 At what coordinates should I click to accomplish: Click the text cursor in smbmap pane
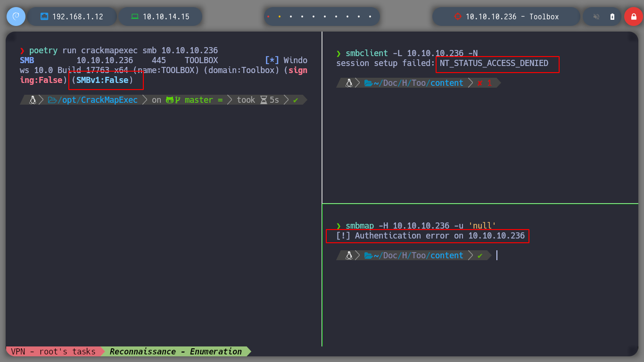pos(497,255)
